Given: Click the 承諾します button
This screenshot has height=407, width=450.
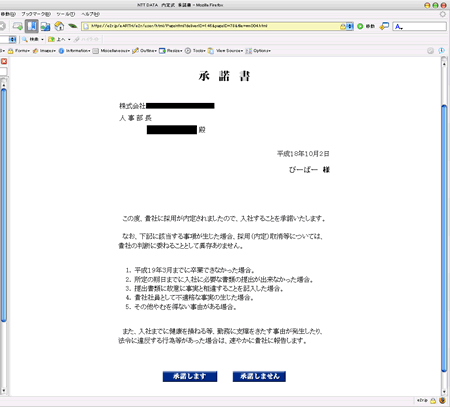Looking at the screenshot, I should 190,376.
